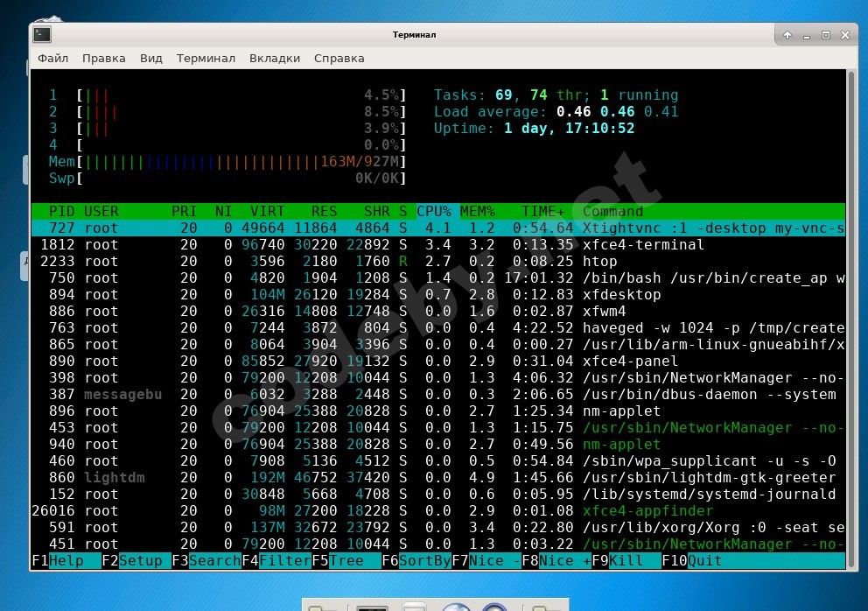
Task: Sort processes by MEM% column header
Action: click(x=478, y=211)
